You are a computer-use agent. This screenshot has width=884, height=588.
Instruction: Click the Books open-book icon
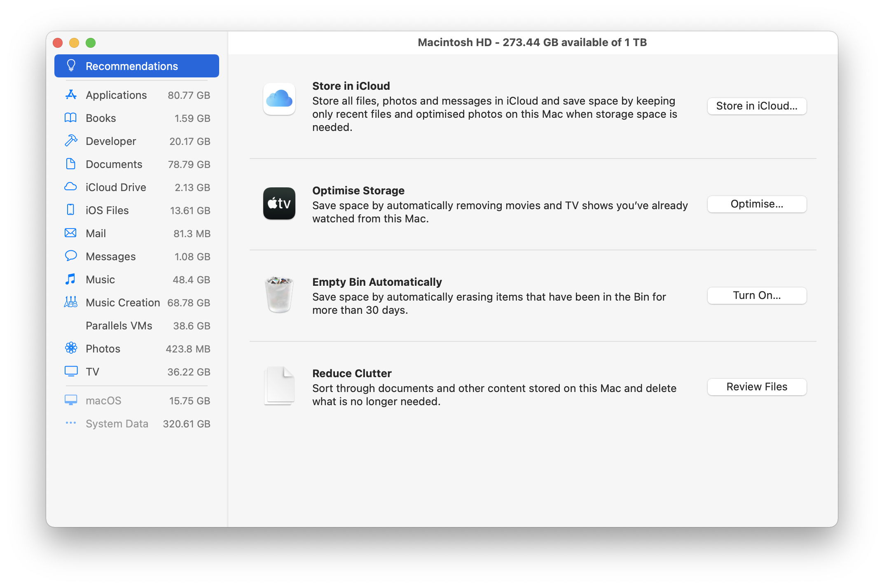pos(71,118)
